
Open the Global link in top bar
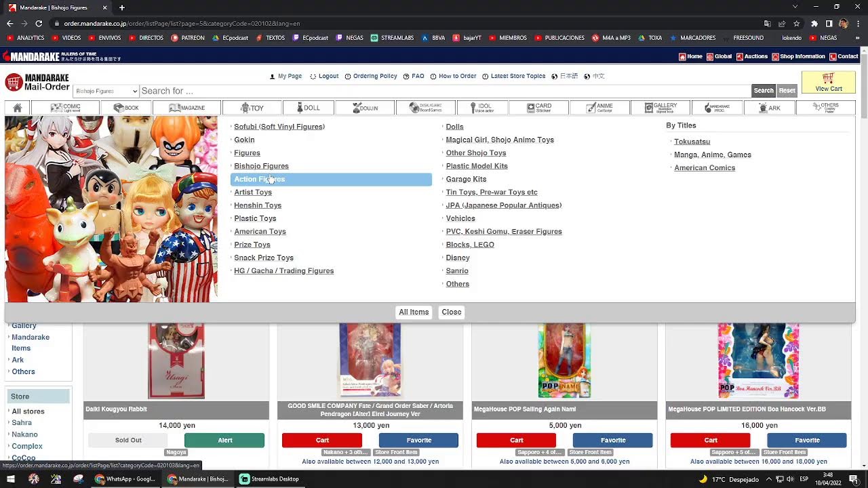coord(719,57)
